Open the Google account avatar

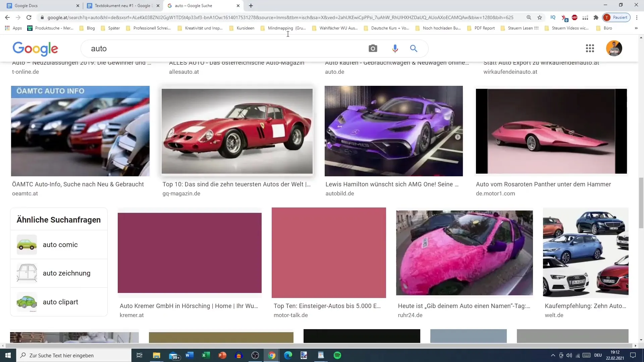click(614, 48)
